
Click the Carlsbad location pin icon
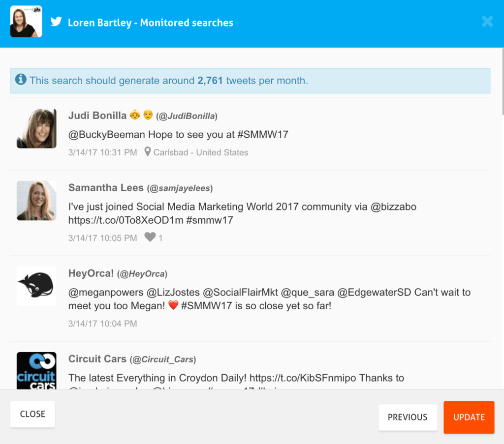147,152
